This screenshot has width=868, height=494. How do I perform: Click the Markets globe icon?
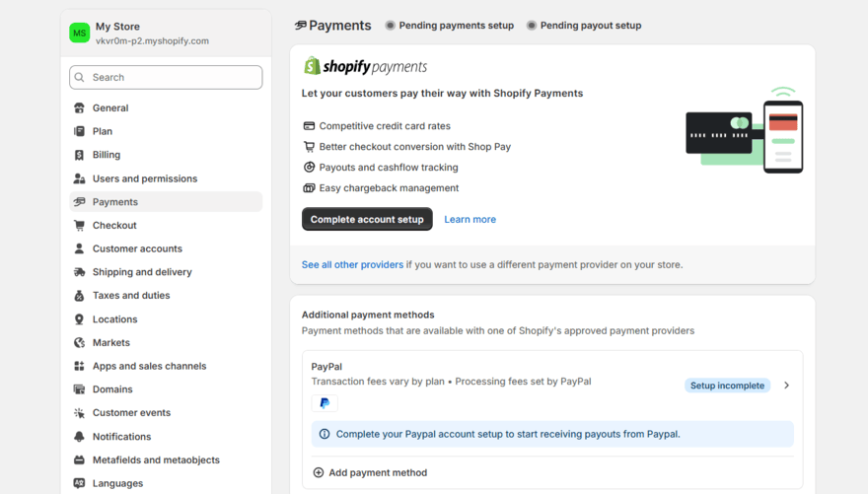point(79,343)
